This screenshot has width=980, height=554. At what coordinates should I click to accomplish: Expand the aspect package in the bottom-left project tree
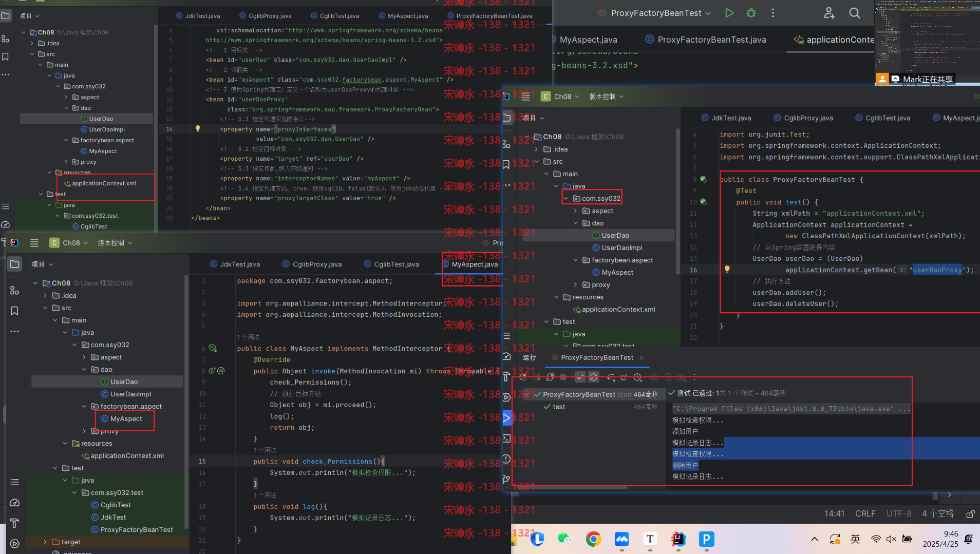[84, 357]
